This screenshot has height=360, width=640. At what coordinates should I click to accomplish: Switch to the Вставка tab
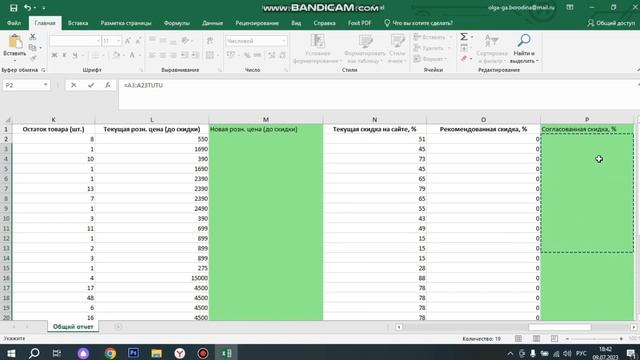click(x=78, y=23)
